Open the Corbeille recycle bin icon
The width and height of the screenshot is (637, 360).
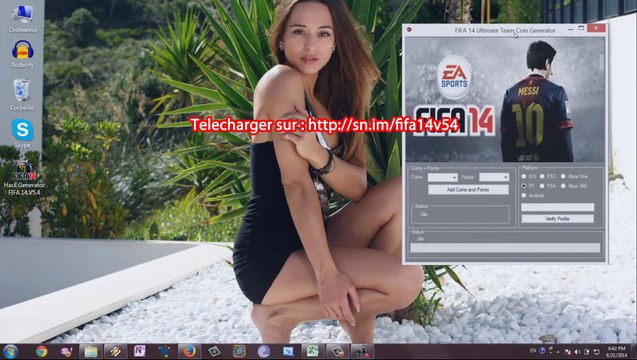coord(22,94)
